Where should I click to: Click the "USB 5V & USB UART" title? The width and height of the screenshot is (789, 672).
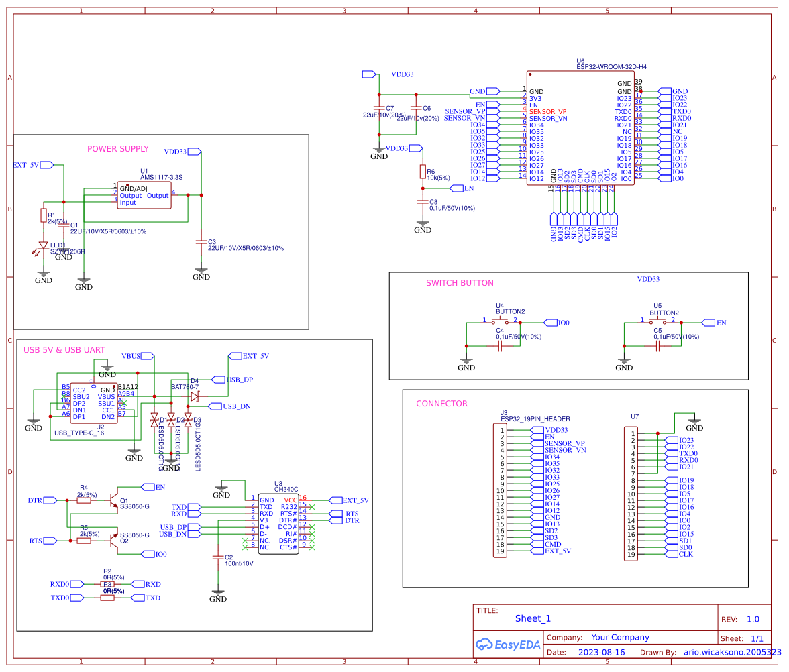pyautogui.click(x=64, y=350)
